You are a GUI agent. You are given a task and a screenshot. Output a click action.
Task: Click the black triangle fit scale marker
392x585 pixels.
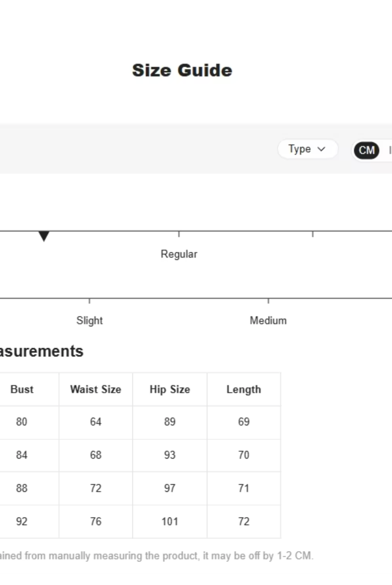tap(44, 236)
